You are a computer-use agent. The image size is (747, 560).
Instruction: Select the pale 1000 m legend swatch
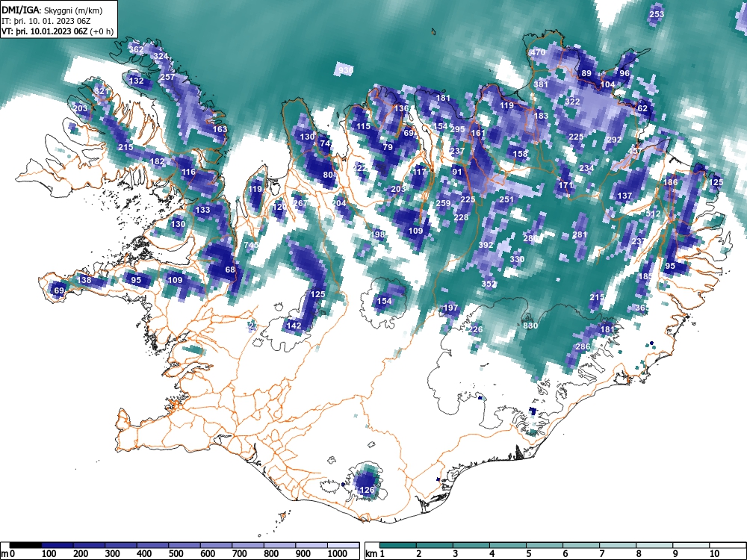point(343,545)
